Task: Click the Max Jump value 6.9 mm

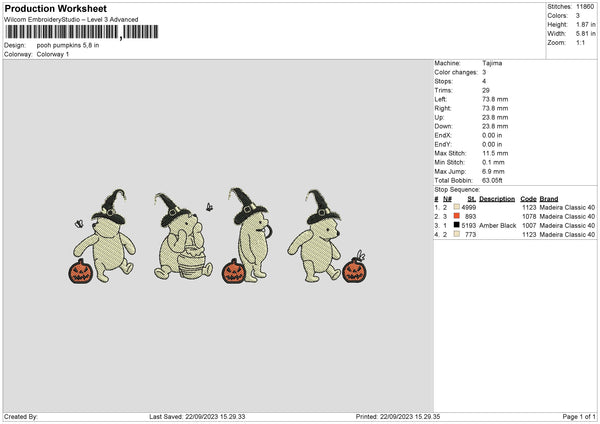Action: click(493, 171)
